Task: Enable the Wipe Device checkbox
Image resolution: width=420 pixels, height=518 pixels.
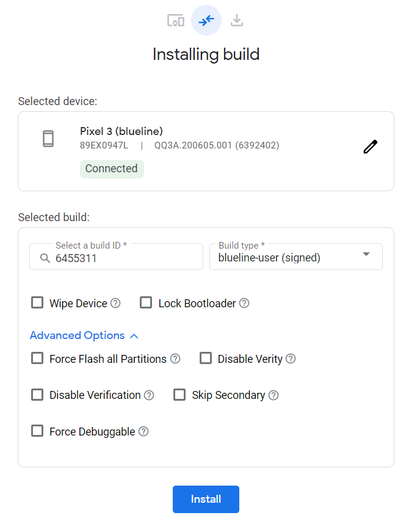Action: tap(37, 302)
